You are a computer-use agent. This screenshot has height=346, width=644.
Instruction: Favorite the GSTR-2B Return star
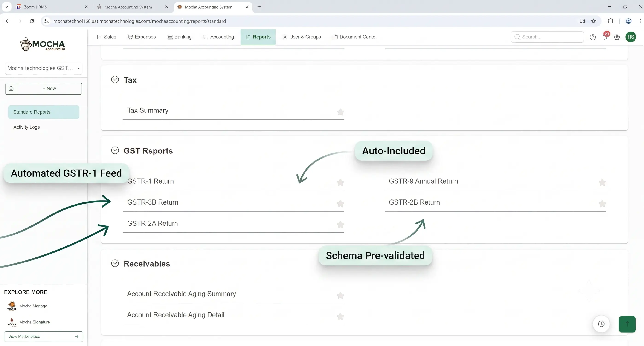[x=602, y=204]
